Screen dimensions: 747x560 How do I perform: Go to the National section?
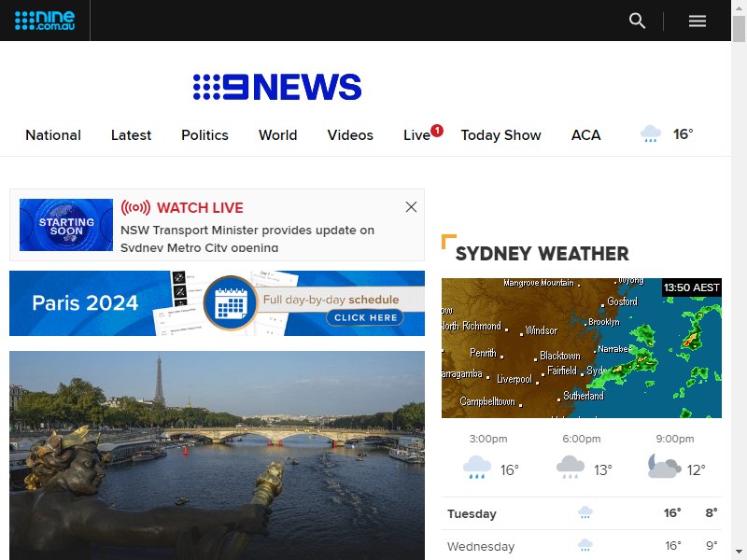(x=53, y=135)
